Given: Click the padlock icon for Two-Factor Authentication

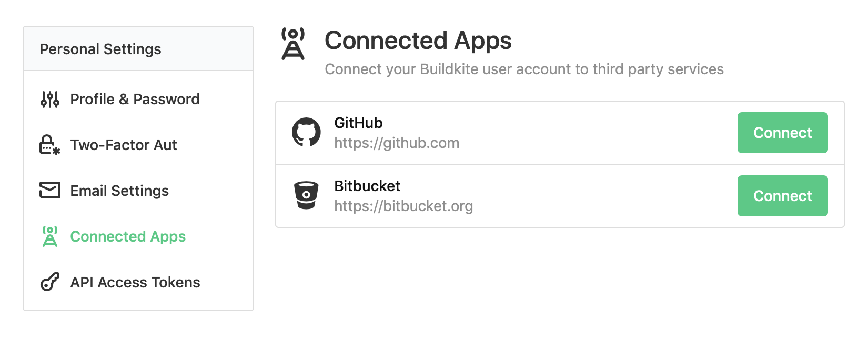Looking at the screenshot, I should click(49, 144).
